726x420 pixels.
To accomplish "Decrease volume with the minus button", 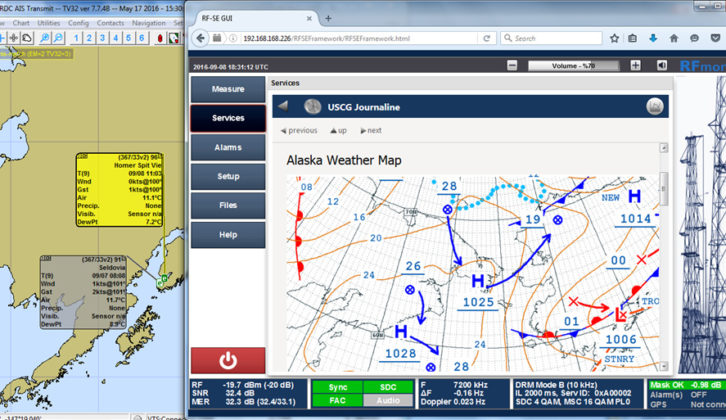I will click(x=512, y=65).
